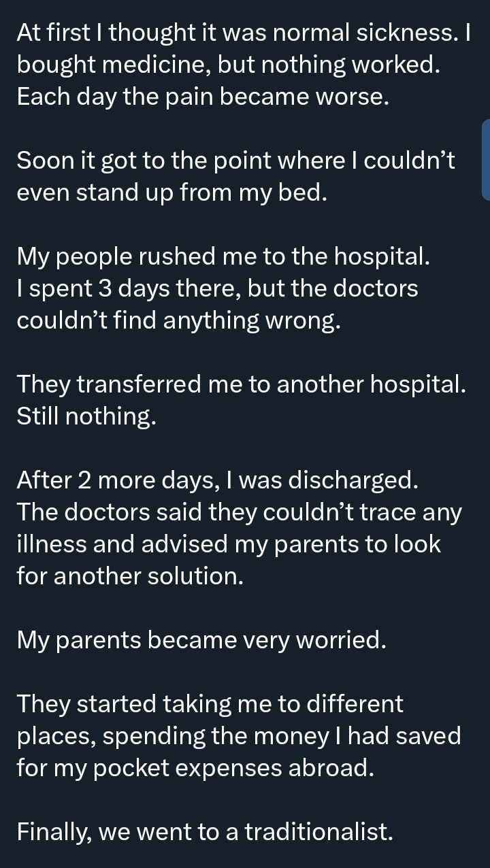This screenshot has height=868, width=490.
Task: Click the 'illness and advised my parents' line
Action: click(x=229, y=544)
